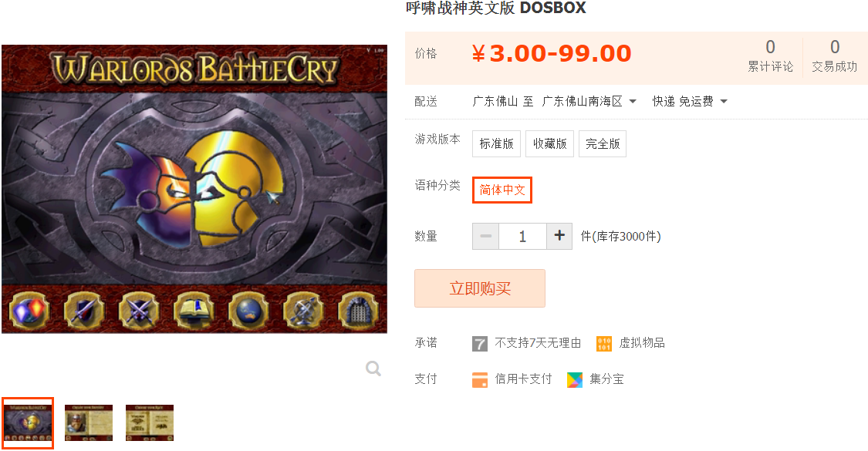The height and width of the screenshot is (451, 868).
Task: Click the open book icon
Action: pos(194,311)
